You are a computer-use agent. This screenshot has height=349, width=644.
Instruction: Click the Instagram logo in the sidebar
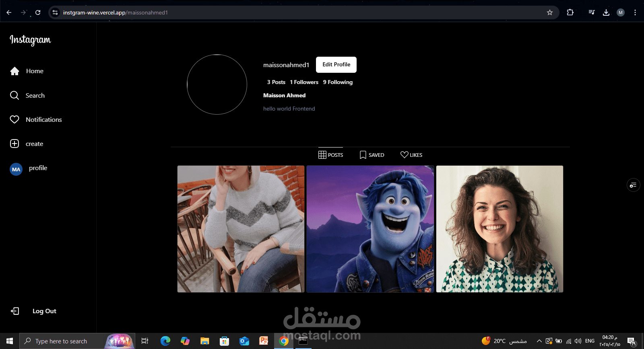[x=30, y=40]
